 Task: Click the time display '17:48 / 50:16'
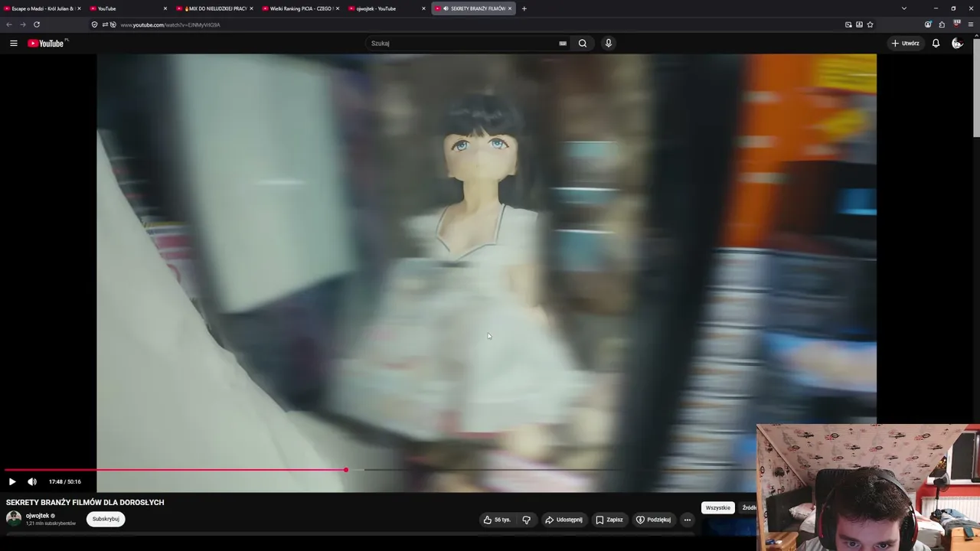(65, 482)
